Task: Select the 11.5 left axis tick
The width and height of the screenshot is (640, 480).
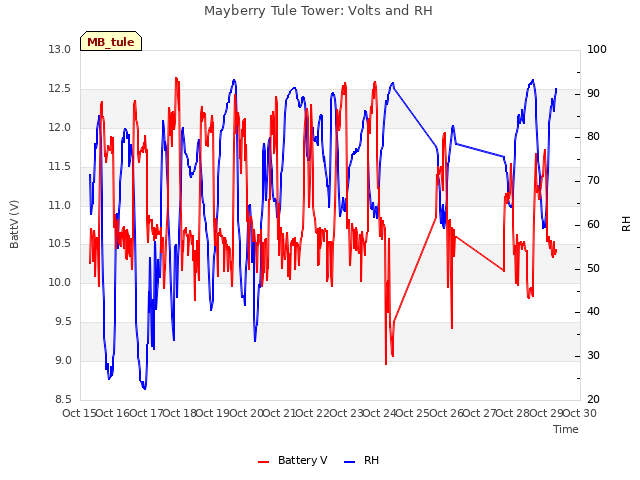Action: click(60, 166)
